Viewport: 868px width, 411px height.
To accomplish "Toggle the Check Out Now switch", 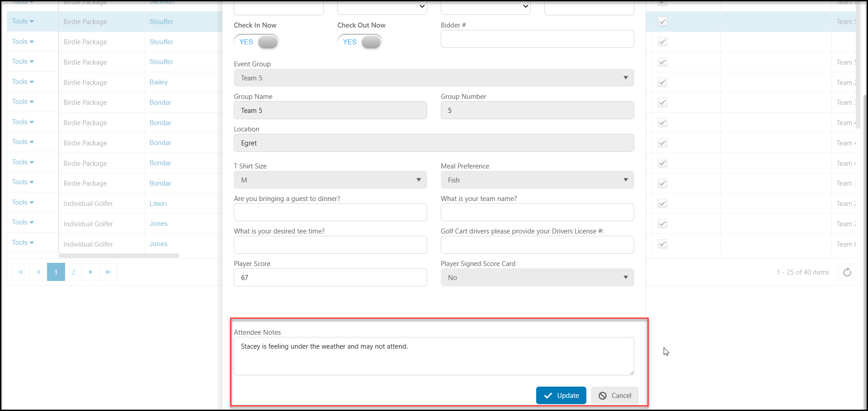I will 360,42.
